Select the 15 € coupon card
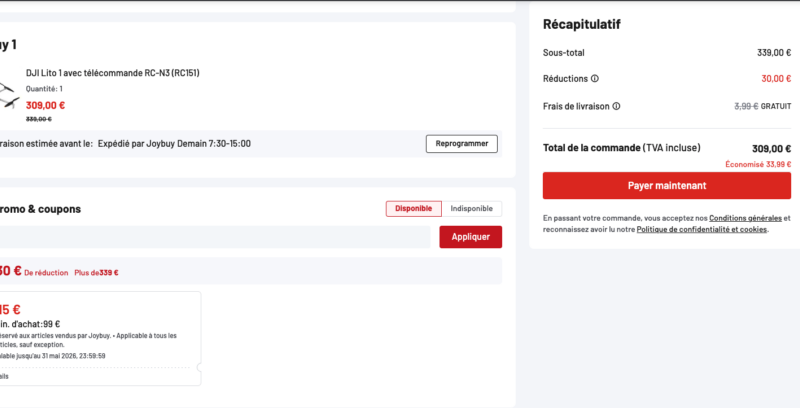 100,339
